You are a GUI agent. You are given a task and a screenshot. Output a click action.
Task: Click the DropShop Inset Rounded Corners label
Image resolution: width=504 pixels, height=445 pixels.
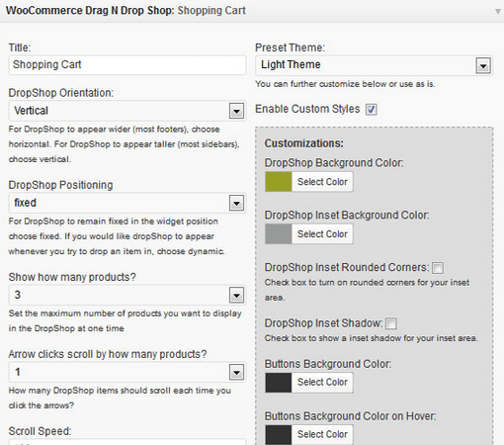pyautogui.click(x=347, y=267)
